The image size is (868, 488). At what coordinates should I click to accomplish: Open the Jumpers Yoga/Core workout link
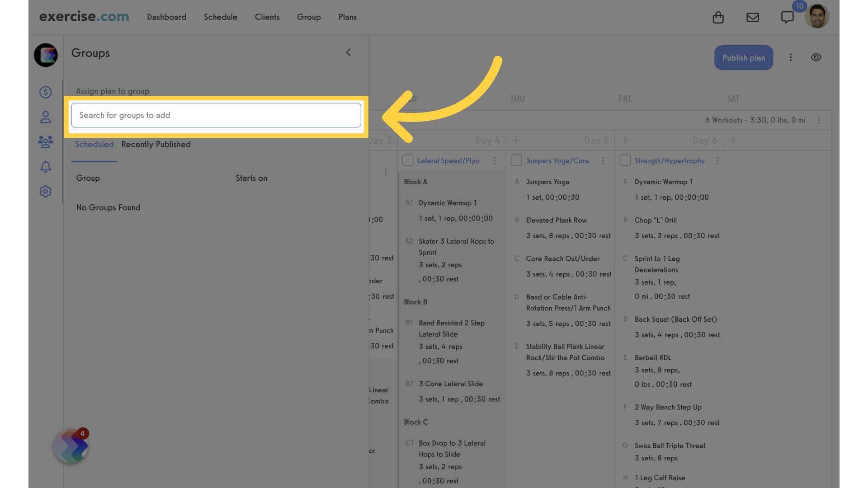click(557, 161)
